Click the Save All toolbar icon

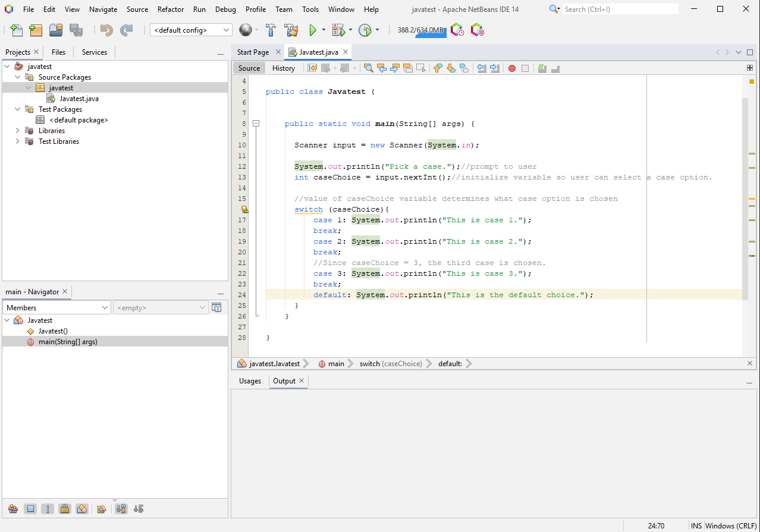pos(76,30)
